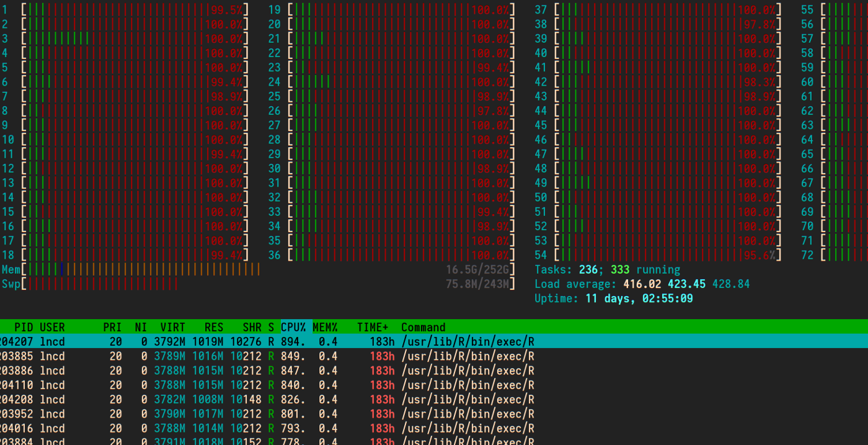
Task: Click the CPU 54 usage bar at 95.6%
Action: 667,255
